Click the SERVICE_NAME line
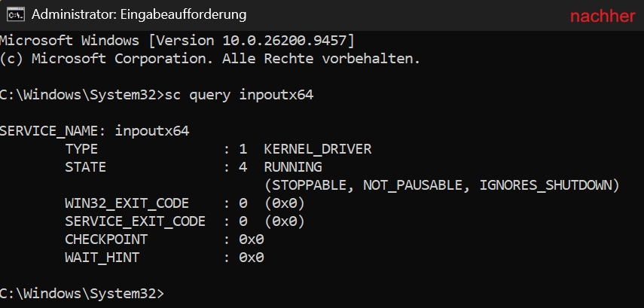Image resolution: width=644 pixels, height=308 pixels. (94, 131)
